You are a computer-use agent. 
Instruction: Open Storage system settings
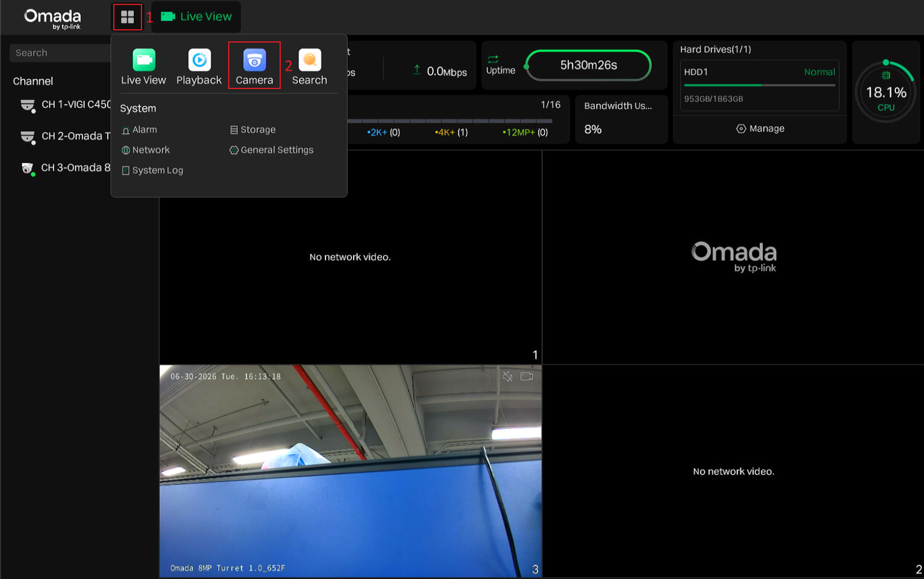[253, 130]
